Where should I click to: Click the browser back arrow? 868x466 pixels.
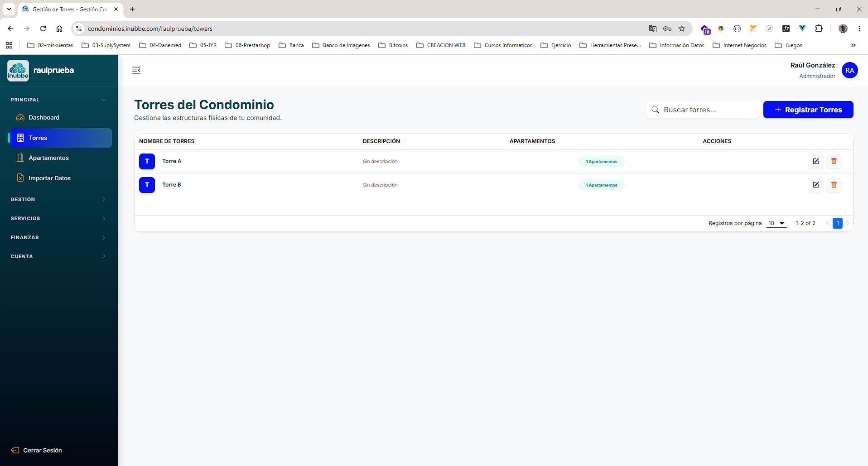coord(10,29)
